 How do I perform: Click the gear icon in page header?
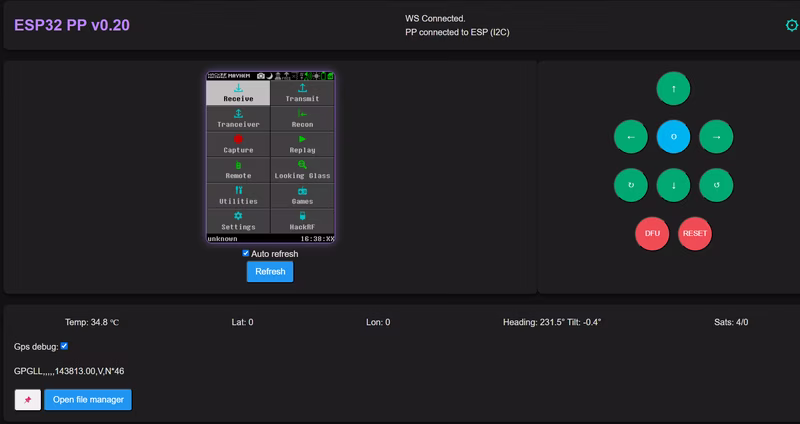point(792,25)
